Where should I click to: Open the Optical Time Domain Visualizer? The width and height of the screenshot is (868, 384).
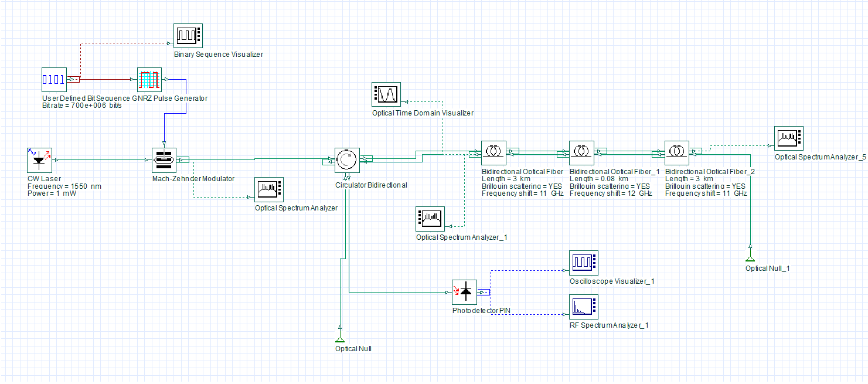(386, 94)
